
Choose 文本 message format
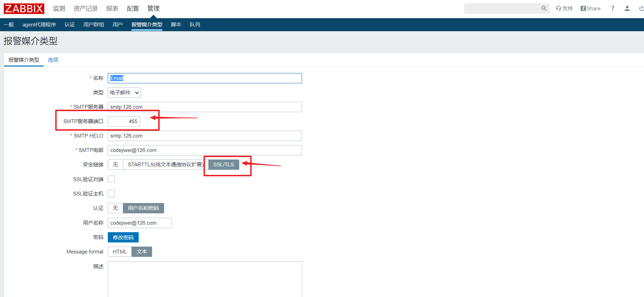point(142,252)
